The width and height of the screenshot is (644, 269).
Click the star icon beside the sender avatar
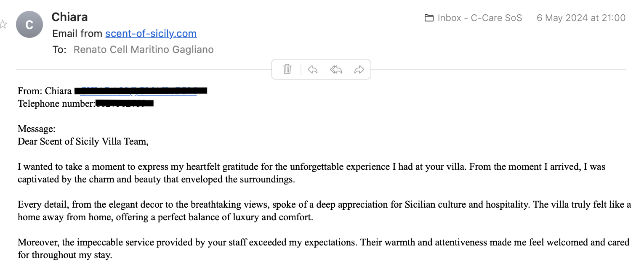pyautogui.click(x=3, y=24)
